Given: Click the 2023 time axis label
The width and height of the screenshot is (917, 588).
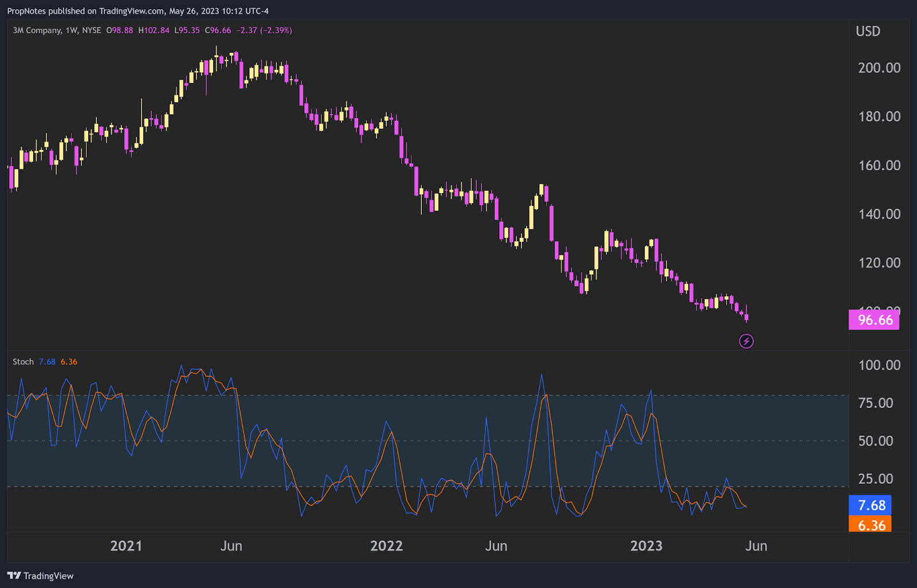Looking at the screenshot, I should point(646,546).
